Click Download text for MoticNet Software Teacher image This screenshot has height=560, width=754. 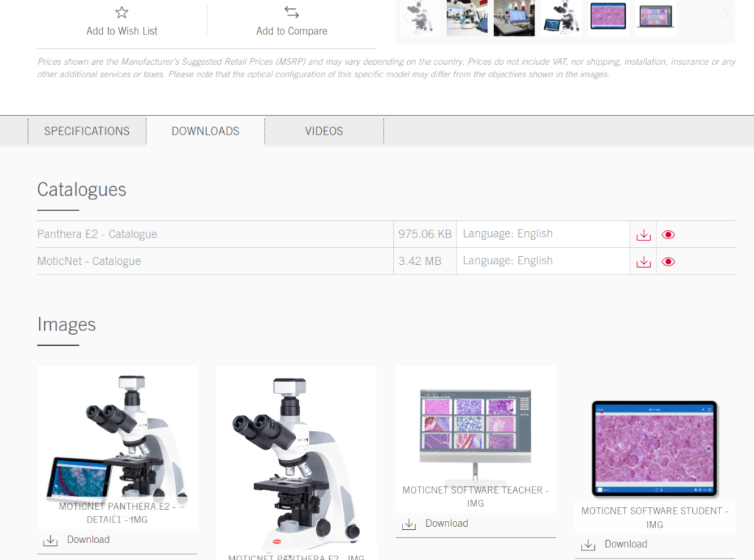[x=446, y=523]
